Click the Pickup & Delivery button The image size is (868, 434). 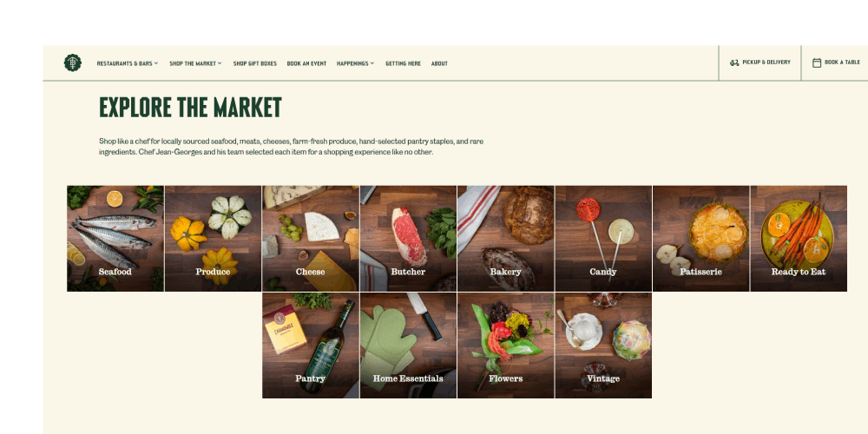point(760,62)
